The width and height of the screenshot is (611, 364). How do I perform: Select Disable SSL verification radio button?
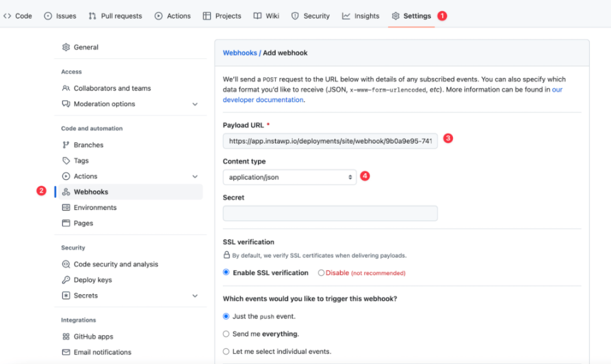pos(321,273)
